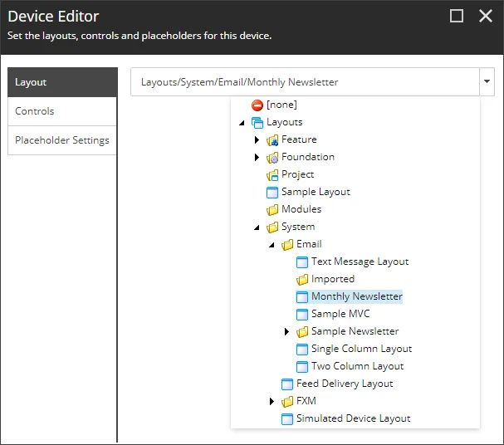Select the System label
Screen dimensions: 504x445
tap(298, 227)
